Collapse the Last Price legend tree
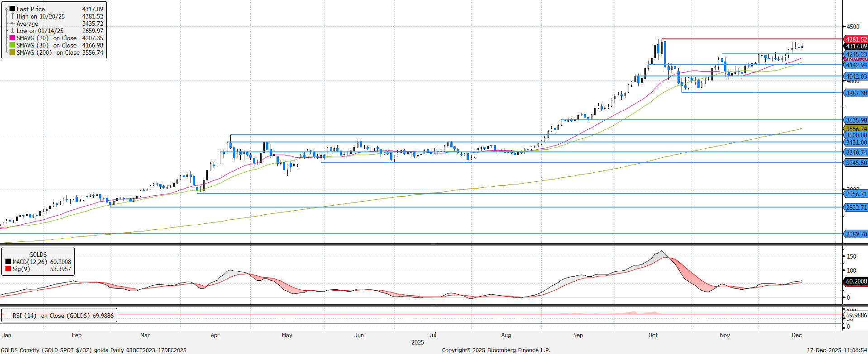 coord(6,9)
